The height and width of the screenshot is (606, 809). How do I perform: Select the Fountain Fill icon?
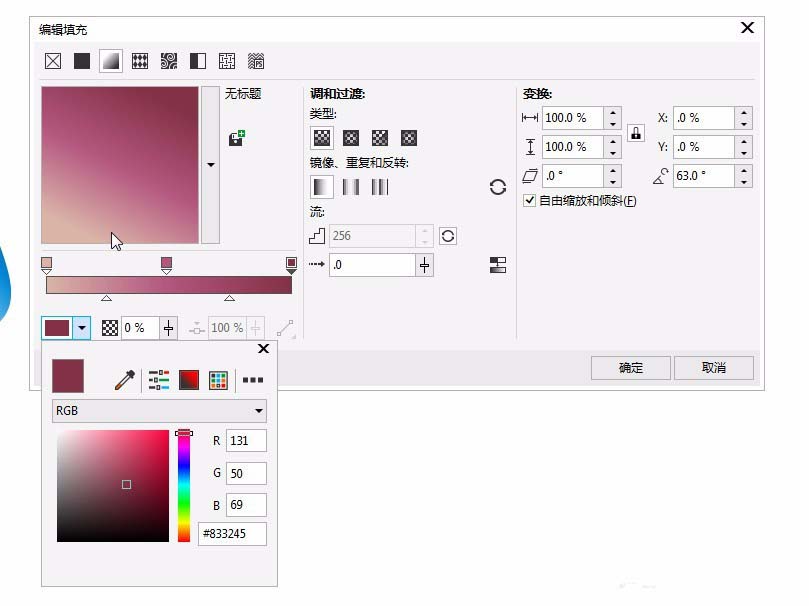tap(111, 61)
